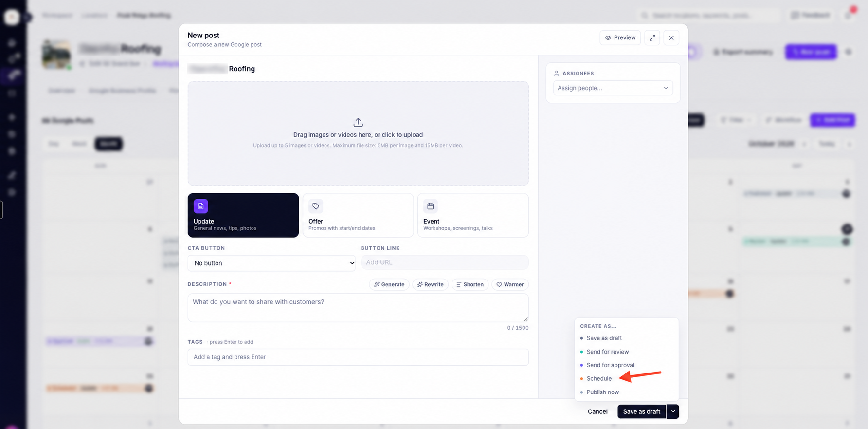This screenshot has width=868, height=429.
Task: Cancel the new post
Action: [x=597, y=411]
